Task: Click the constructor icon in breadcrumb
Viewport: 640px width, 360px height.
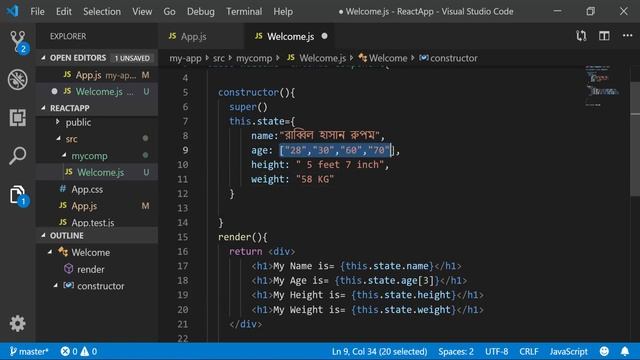Action: (x=424, y=58)
